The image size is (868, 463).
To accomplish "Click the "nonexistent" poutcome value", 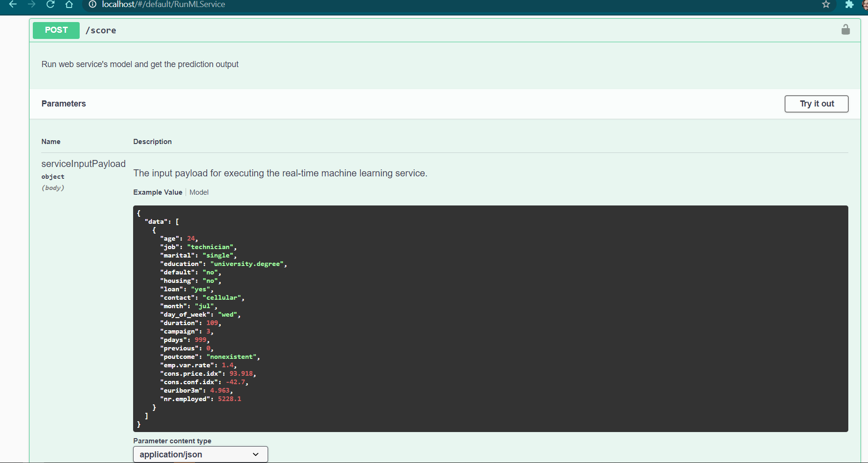I will pyautogui.click(x=232, y=357).
